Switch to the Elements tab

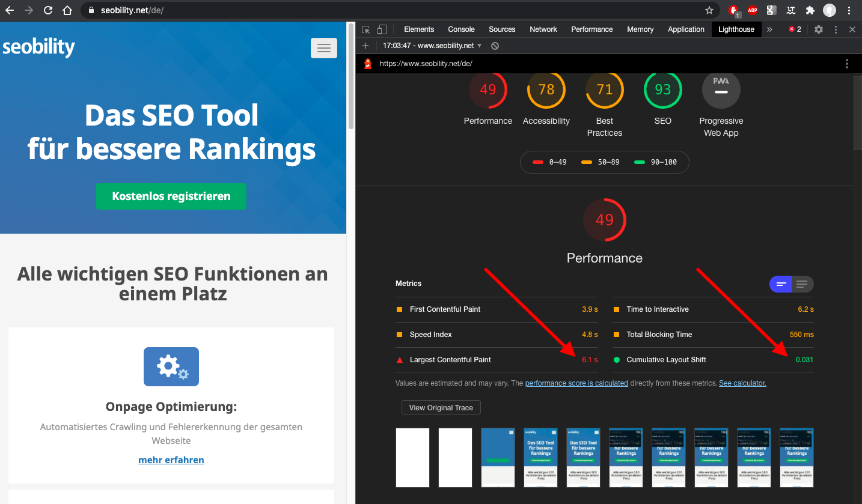click(x=419, y=29)
